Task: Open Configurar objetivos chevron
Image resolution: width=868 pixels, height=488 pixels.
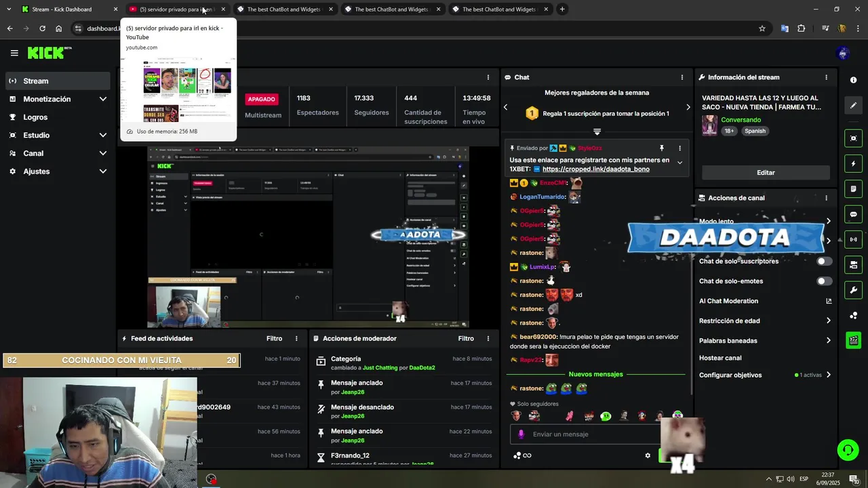Action: [828, 375]
